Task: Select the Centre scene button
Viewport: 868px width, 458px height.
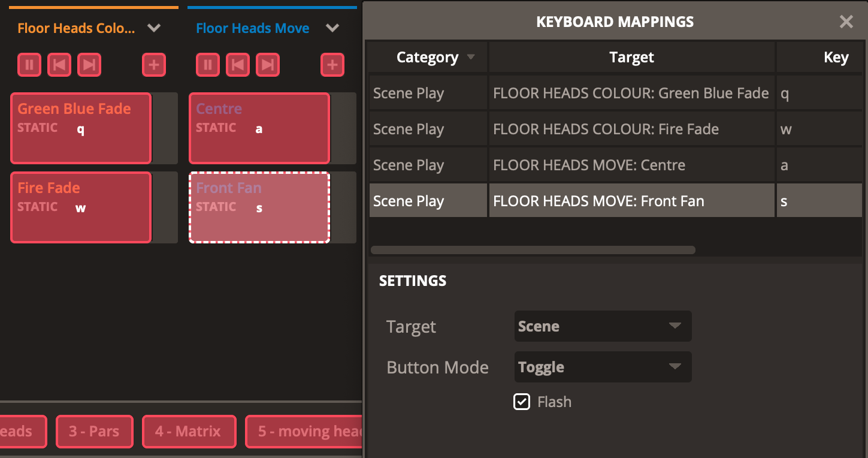Action: [259, 128]
